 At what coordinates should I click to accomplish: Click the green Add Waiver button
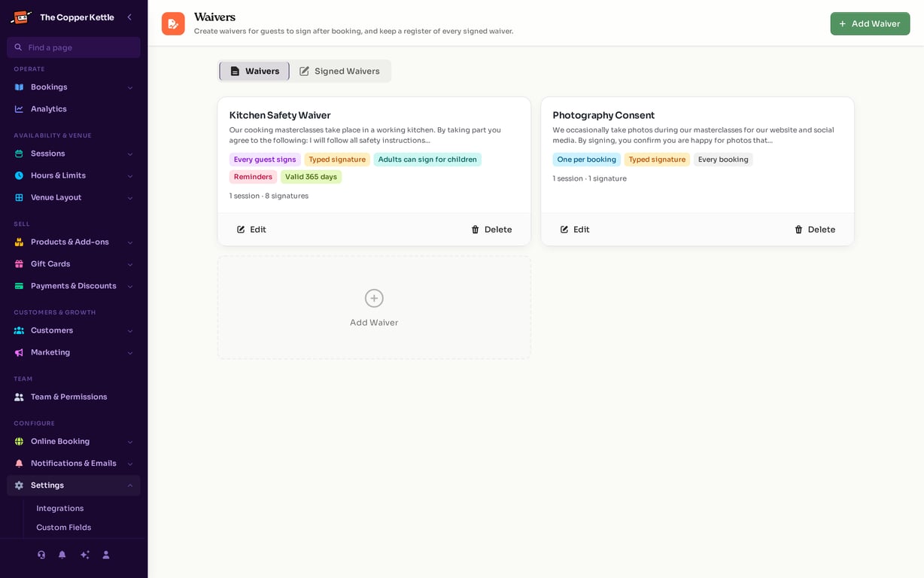click(870, 23)
